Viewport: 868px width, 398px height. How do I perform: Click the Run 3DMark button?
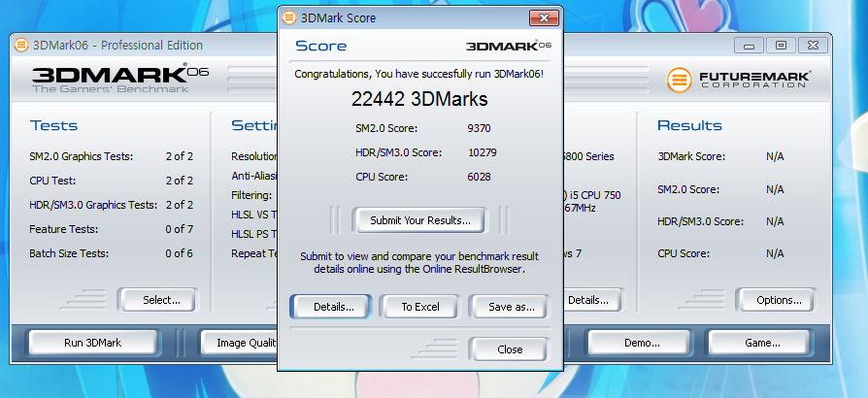pos(92,343)
